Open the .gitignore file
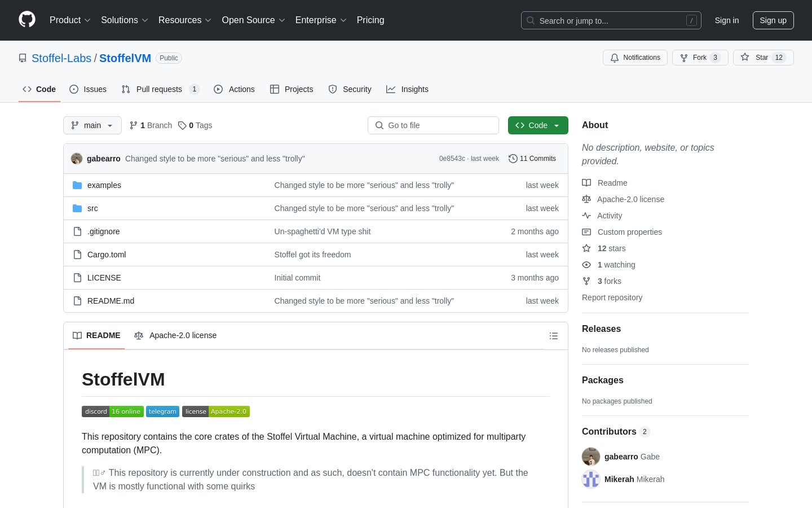Image resolution: width=812 pixels, height=508 pixels. click(104, 231)
